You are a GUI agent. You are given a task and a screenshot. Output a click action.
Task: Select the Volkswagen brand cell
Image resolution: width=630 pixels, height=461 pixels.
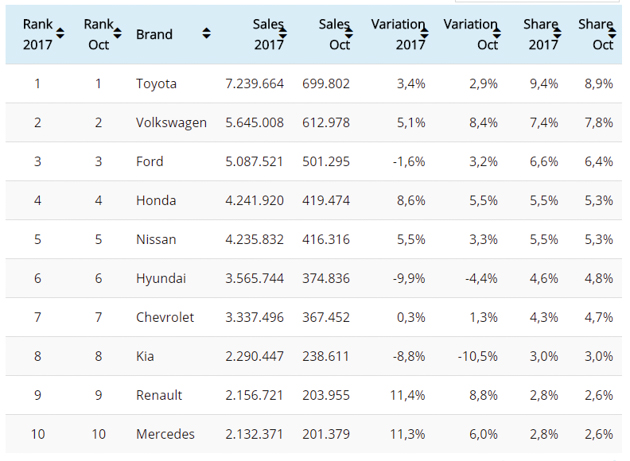tap(171, 122)
